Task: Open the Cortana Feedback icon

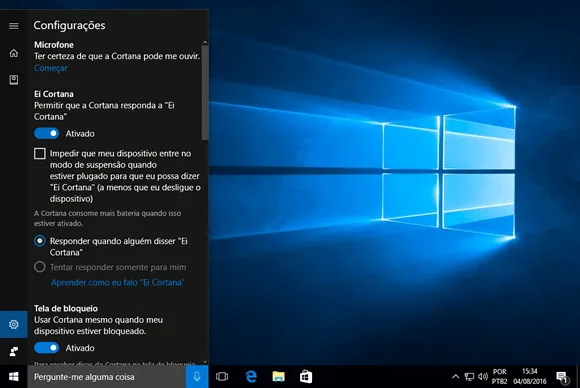Action: (14, 351)
